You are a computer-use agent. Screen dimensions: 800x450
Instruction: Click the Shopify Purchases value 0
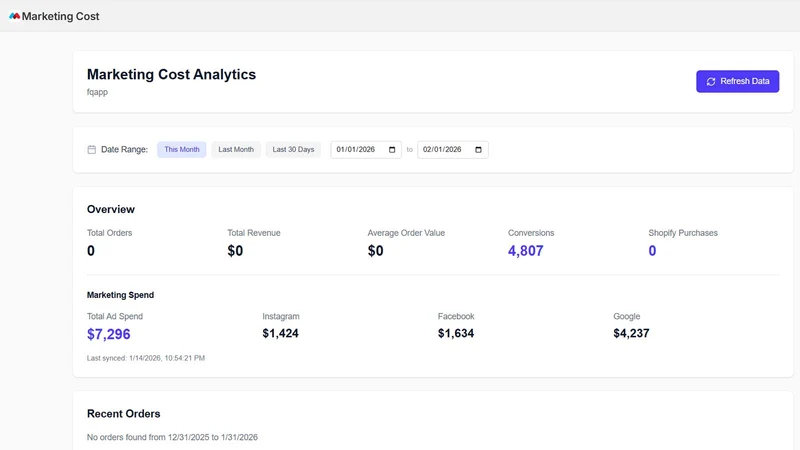click(652, 251)
